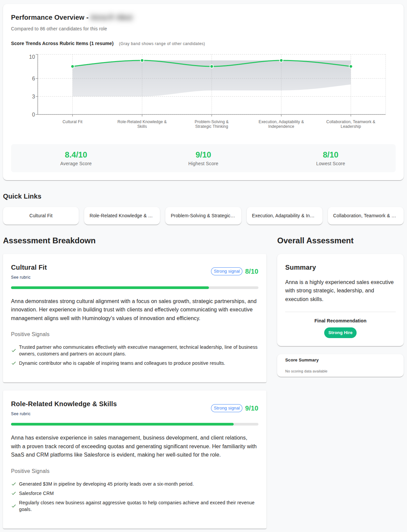The width and height of the screenshot is (407, 532).
Task: Go to Collaboration, Teamwork quick link
Action: tap(365, 216)
